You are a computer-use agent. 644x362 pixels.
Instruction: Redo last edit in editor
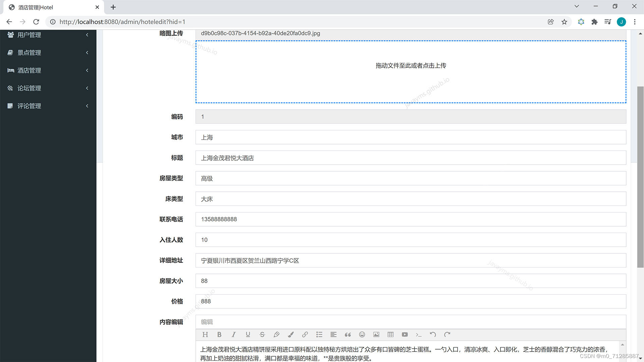tap(447, 335)
